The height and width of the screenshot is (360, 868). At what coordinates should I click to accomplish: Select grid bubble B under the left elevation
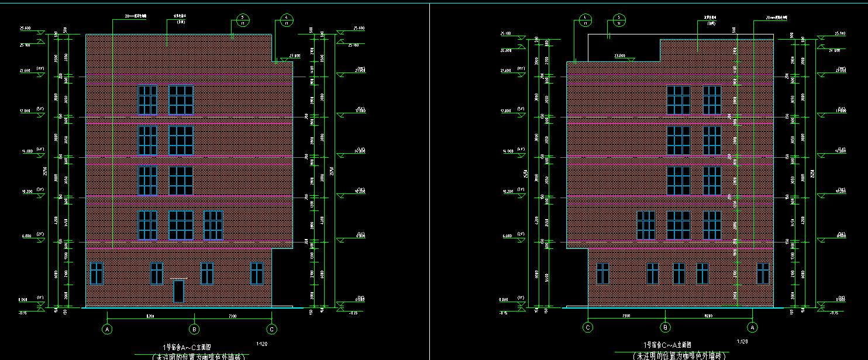click(x=195, y=330)
